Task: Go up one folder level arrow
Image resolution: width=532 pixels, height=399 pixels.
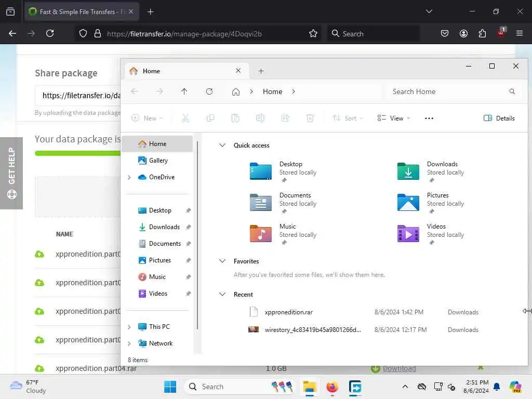Action: (x=184, y=91)
